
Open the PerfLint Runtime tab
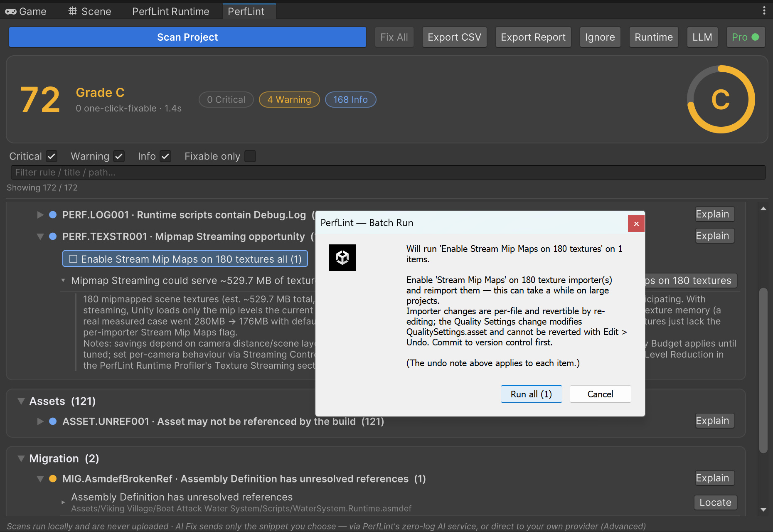click(x=170, y=11)
